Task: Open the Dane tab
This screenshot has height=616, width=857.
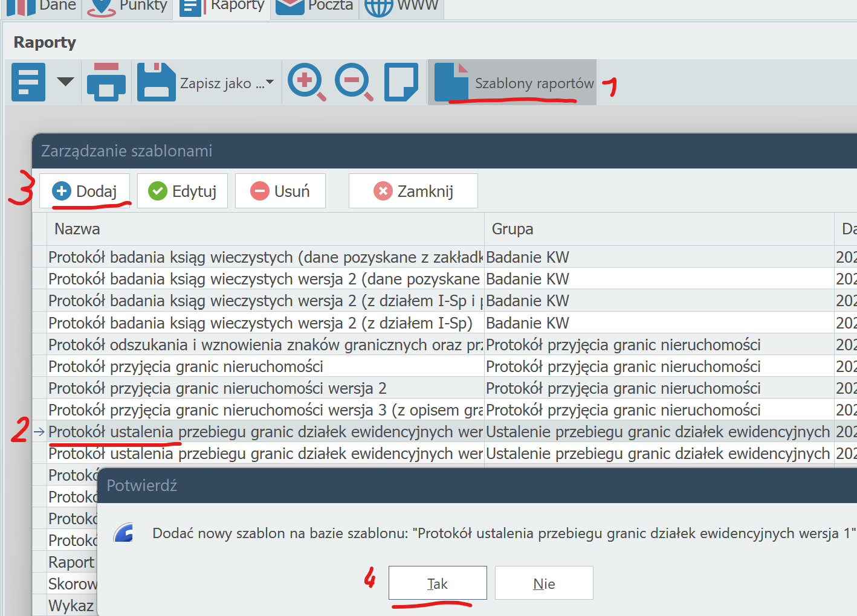Action: coord(40,7)
